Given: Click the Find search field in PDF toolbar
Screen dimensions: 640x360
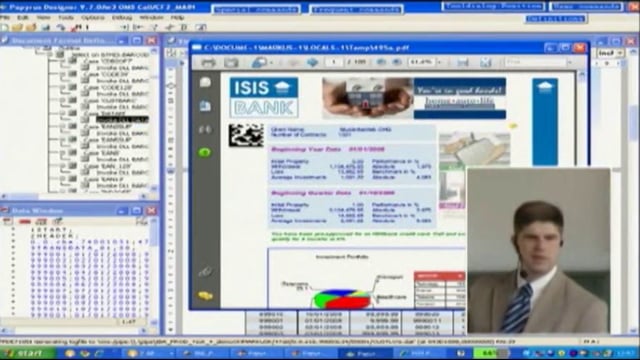Looking at the screenshot, I should click(x=536, y=62).
